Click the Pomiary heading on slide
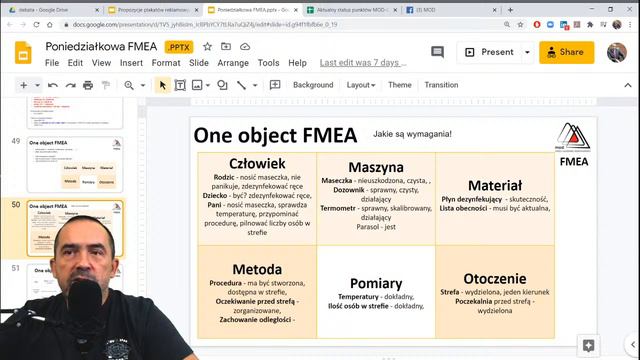 [x=376, y=283]
